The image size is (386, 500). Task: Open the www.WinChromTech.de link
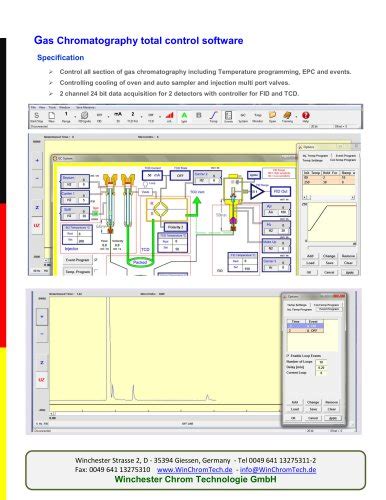pos(194,469)
